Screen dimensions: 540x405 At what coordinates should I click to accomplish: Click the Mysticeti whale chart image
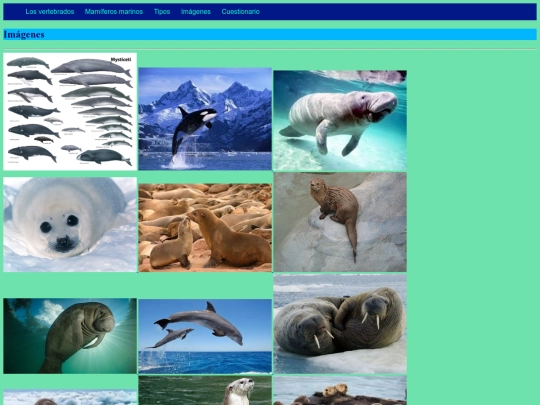tap(70, 112)
